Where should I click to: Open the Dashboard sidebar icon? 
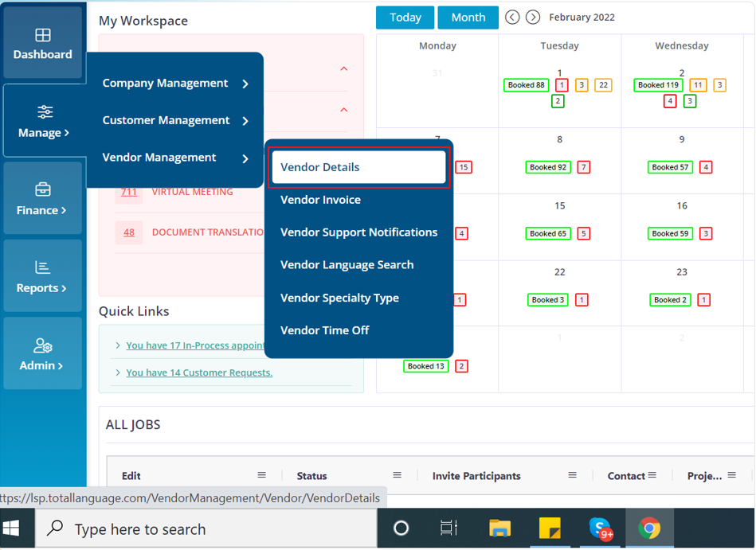(43, 36)
